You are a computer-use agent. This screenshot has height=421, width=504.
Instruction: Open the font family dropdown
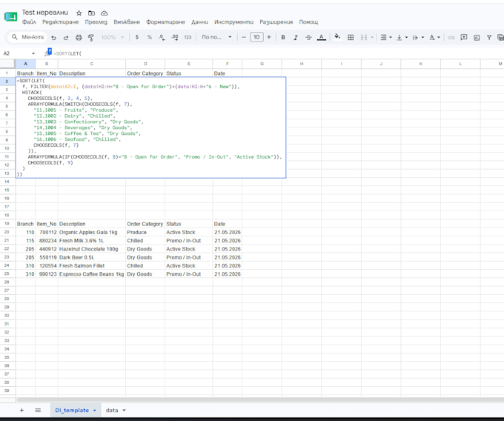[x=216, y=37]
